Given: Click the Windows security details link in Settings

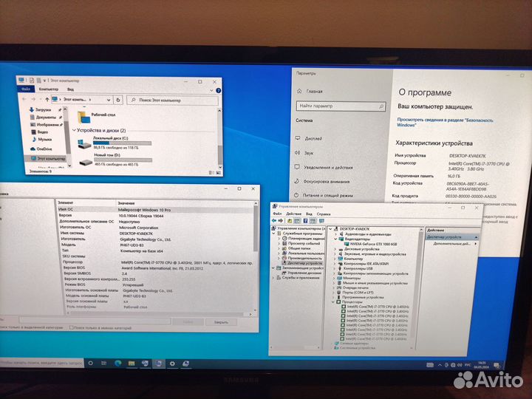Looking at the screenshot, I should pyautogui.click(x=445, y=122).
